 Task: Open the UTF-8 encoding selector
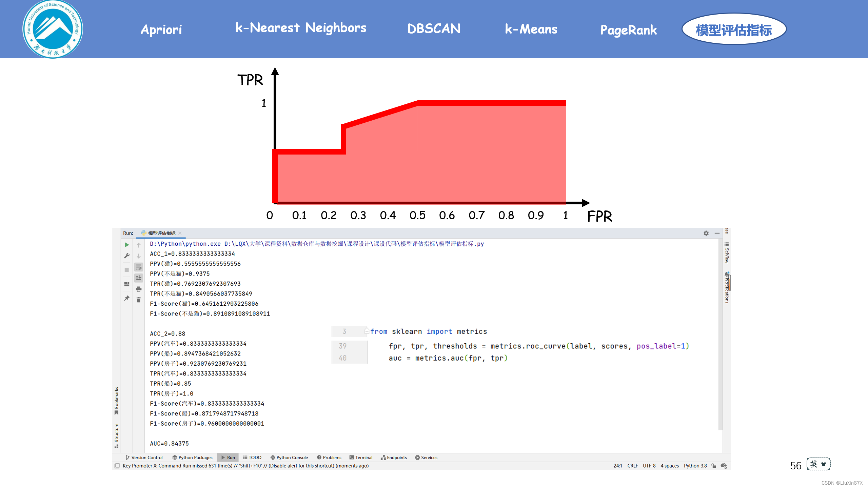point(649,466)
